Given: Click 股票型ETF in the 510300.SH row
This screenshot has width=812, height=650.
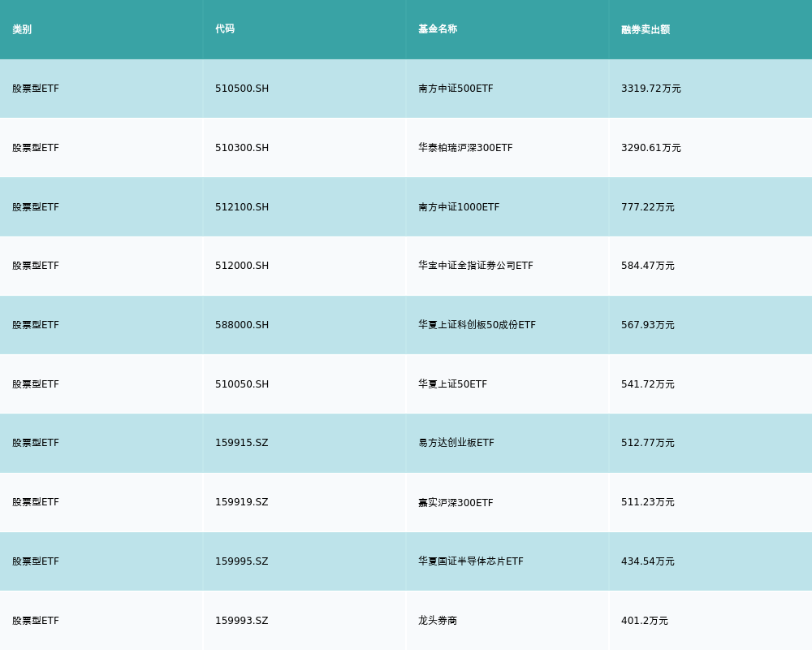Looking at the screenshot, I should tap(36, 148).
